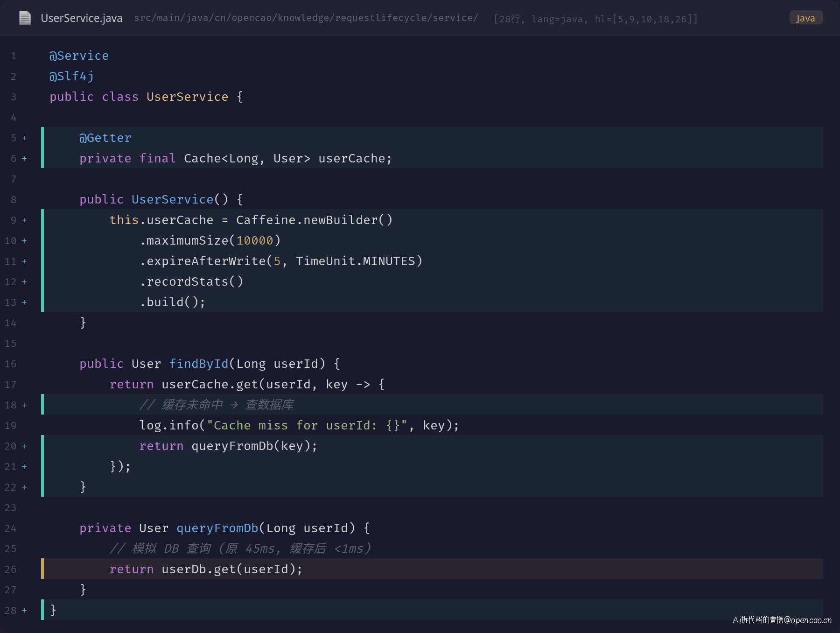Screen dimensions: 840x633
Task: Click Caffeine.newBuilder() call
Action: [315, 220]
